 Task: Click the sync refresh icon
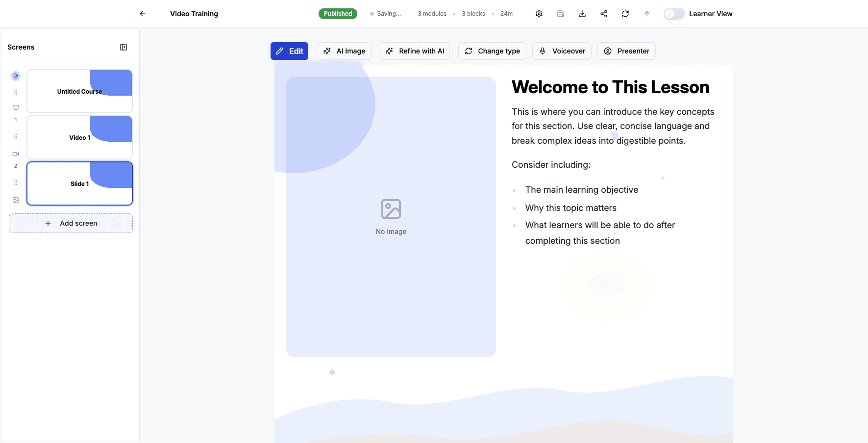click(625, 14)
